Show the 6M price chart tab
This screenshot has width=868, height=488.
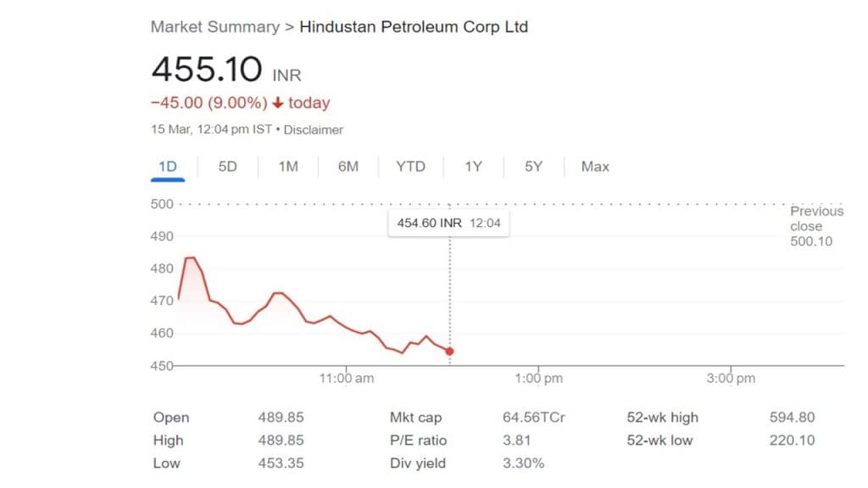348,167
